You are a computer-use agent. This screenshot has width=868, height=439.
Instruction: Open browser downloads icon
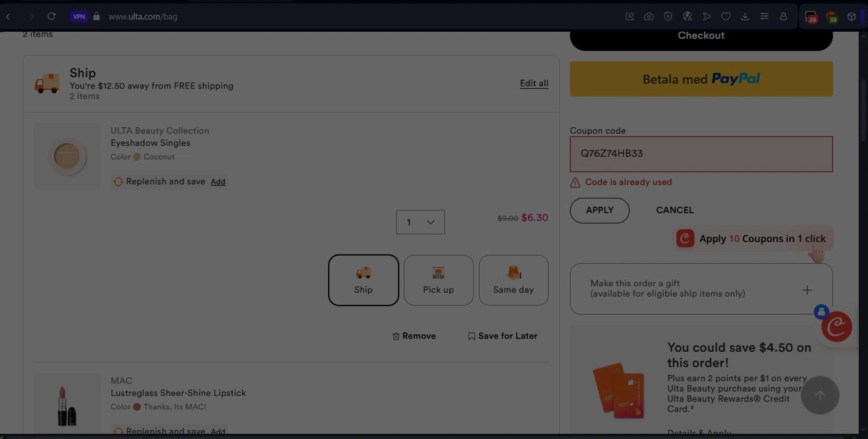click(745, 17)
